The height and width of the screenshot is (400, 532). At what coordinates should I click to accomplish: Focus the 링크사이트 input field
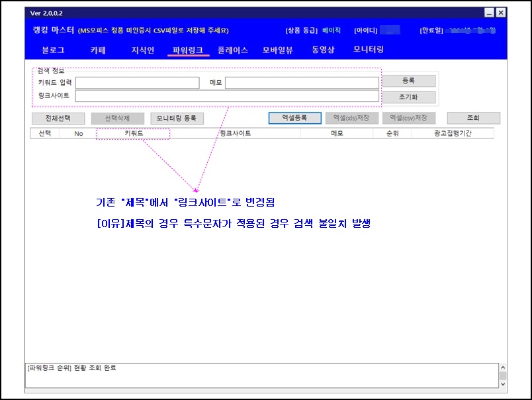click(x=227, y=96)
